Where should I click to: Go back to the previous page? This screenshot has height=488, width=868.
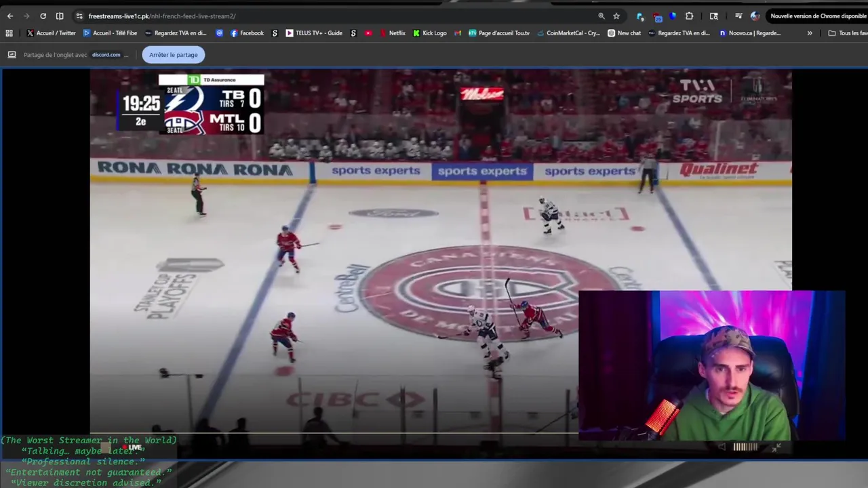tap(9, 16)
